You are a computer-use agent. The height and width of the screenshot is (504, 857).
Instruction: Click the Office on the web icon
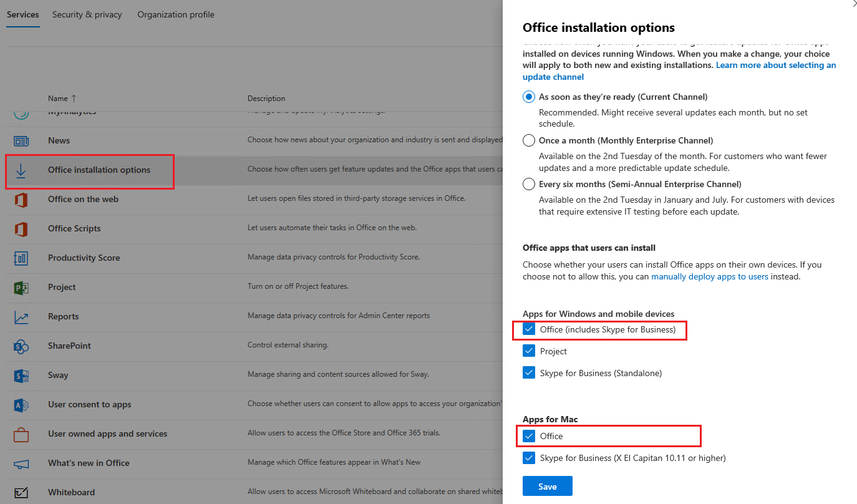[x=21, y=200]
